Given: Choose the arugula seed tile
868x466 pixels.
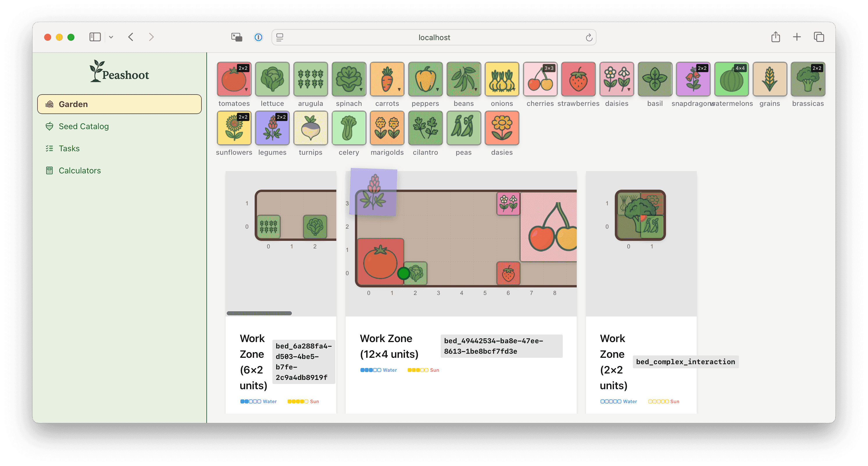Looking at the screenshot, I should pos(310,79).
